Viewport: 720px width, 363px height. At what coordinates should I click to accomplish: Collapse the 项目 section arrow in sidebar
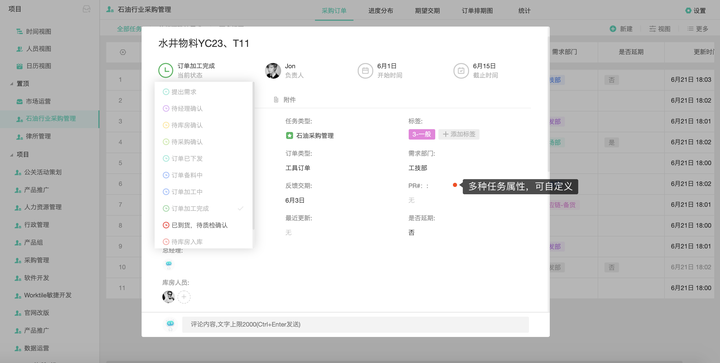(x=11, y=155)
